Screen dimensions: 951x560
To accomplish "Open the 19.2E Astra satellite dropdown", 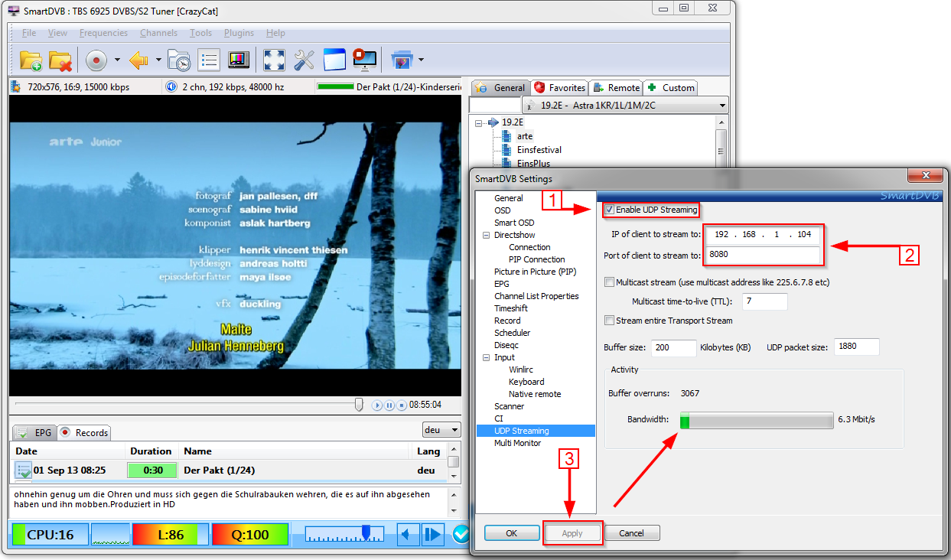I will tap(625, 105).
